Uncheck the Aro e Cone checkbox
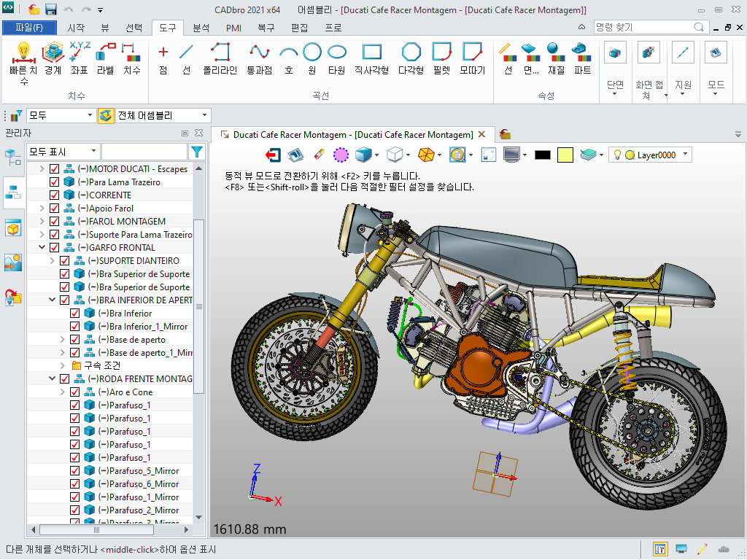Image resolution: width=747 pixels, height=560 pixels. (x=75, y=392)
